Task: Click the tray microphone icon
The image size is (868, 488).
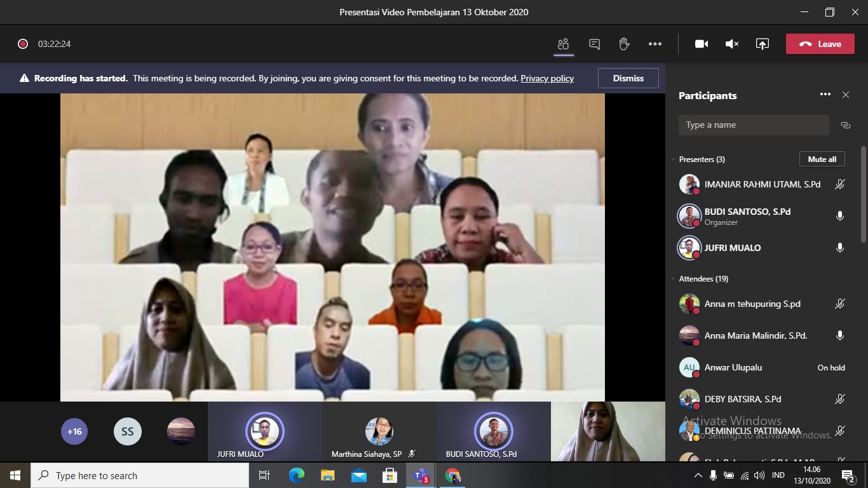Action: point(714,475)
